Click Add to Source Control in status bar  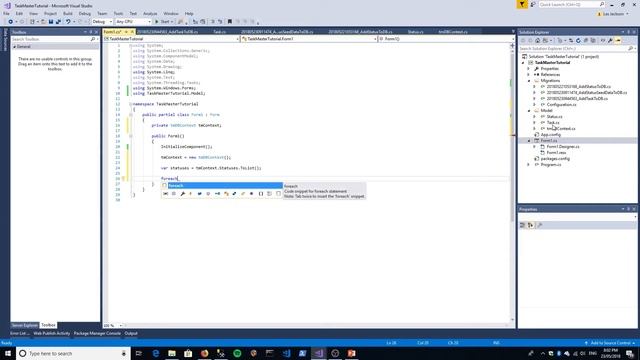tap(610, 343)
